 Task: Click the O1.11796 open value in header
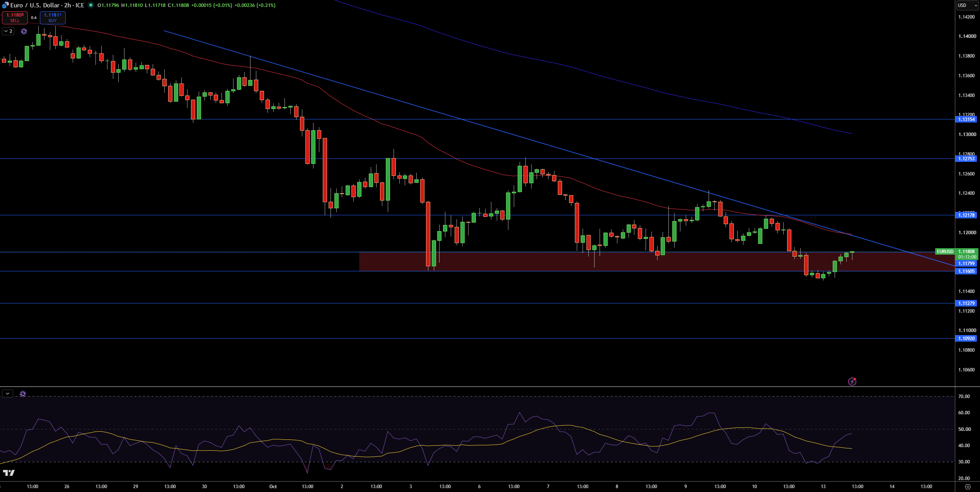pyautogui.click(x=108, y=5)
